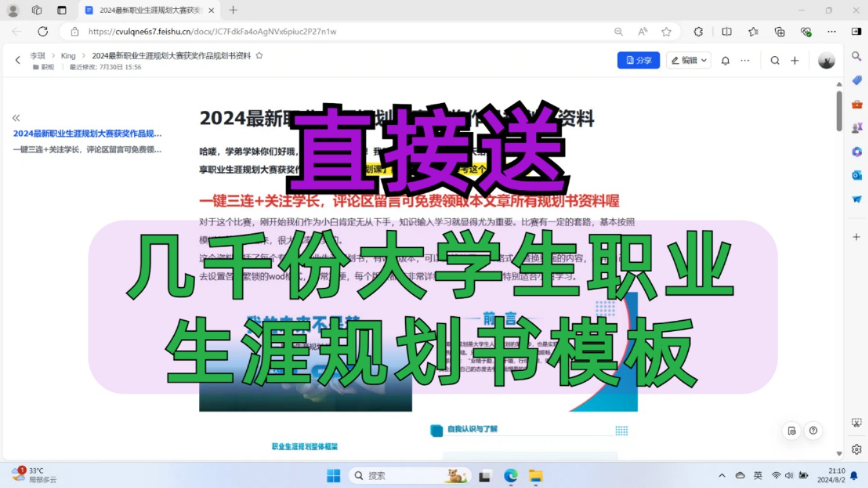Screen dimensions: 868x488
Task: Open Edge sidebar settings gear
Action: coord(856,449)
